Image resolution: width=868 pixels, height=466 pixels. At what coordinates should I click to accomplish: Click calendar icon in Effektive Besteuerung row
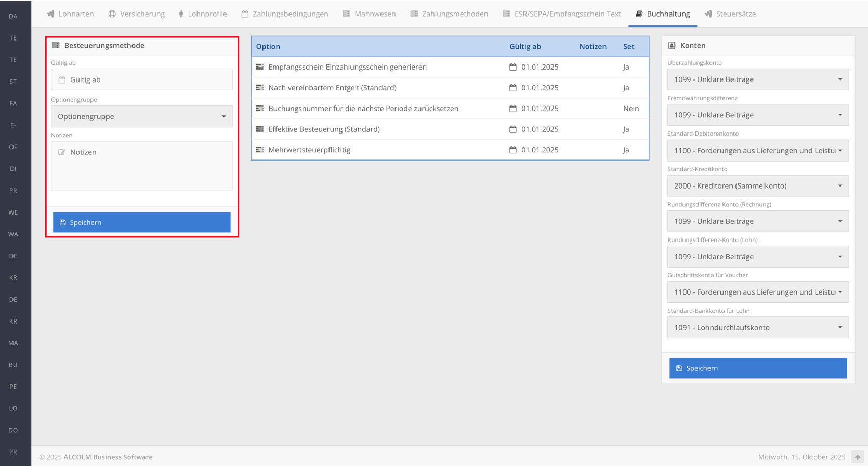point(513,129)
